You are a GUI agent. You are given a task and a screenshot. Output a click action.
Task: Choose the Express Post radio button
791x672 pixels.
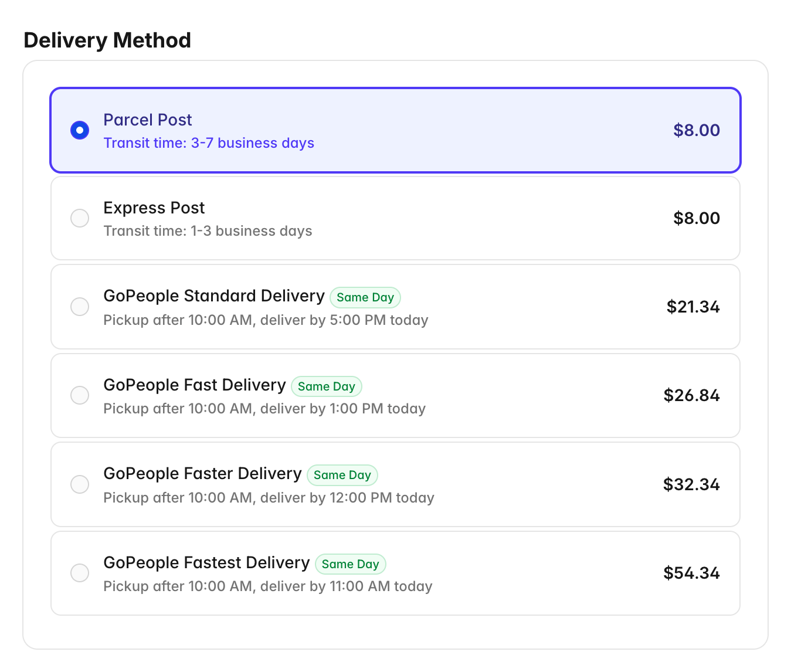[x=80, y=218]
